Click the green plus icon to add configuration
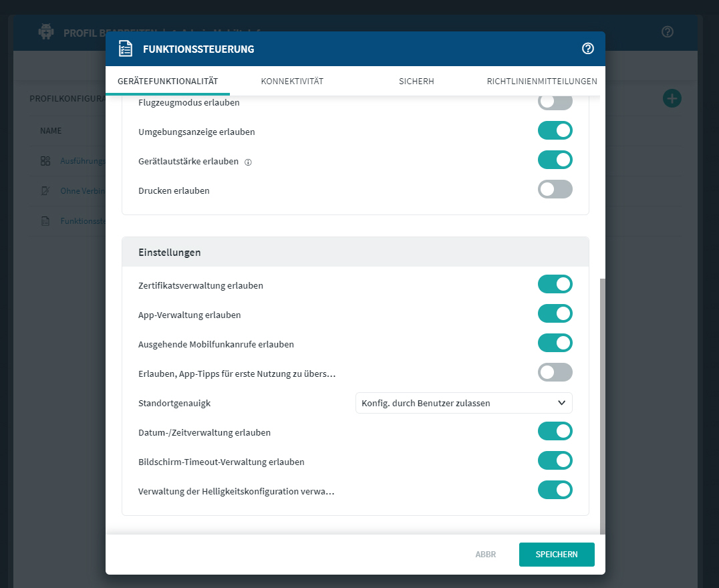The height and width of the screenshot is (588, 719). pos(672,99)
